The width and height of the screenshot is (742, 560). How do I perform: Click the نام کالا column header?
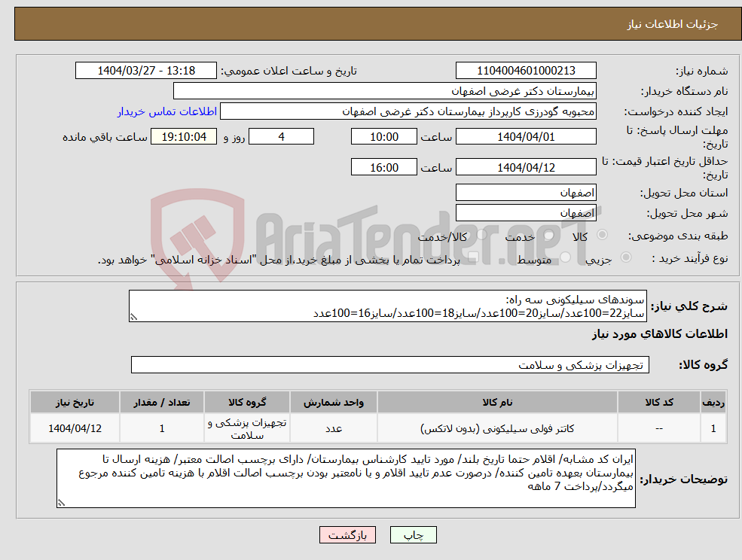point(497,402)
